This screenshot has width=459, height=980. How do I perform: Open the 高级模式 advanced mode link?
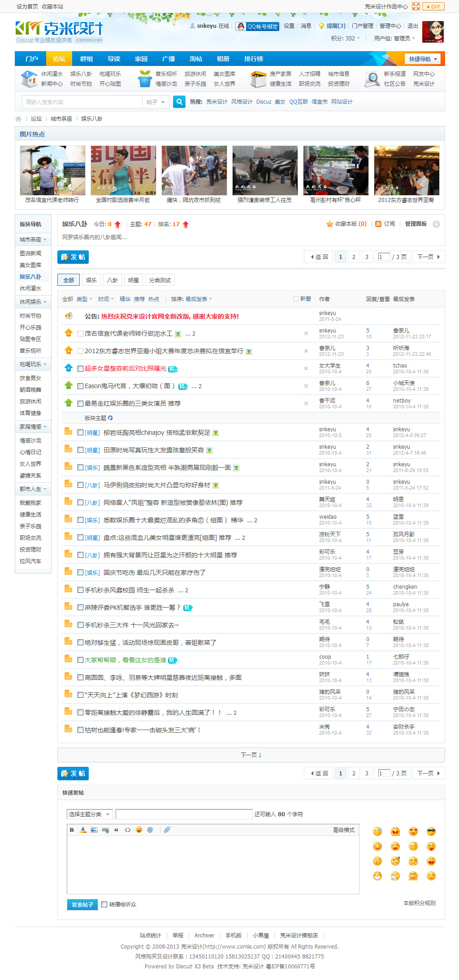click(344, 830)
